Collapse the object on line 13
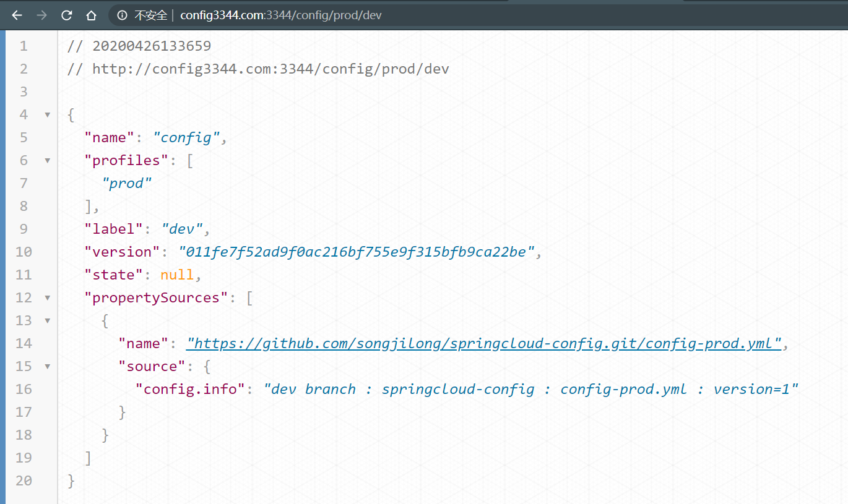 (x=47, y=321)
